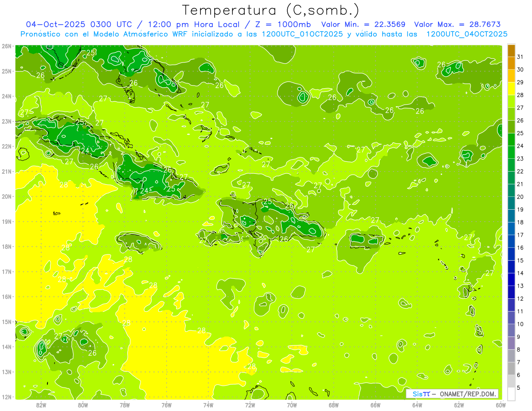Click the '68W' longitude axis label
Image resolution: width=532 pixels, height=411 pixels.
click(334, 405)
